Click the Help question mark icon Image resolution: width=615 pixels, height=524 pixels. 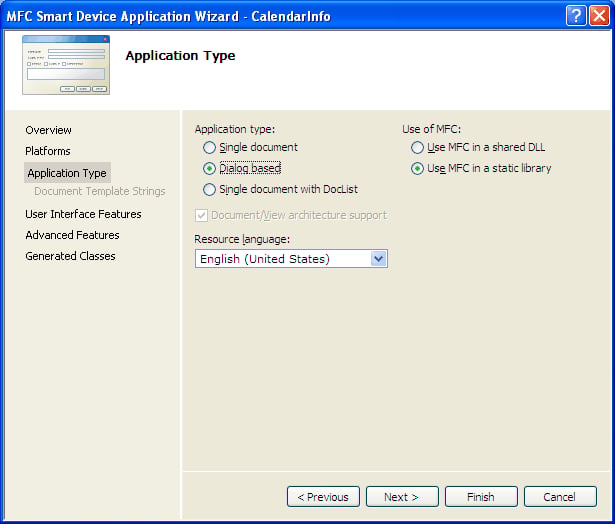tap(575, 16)
